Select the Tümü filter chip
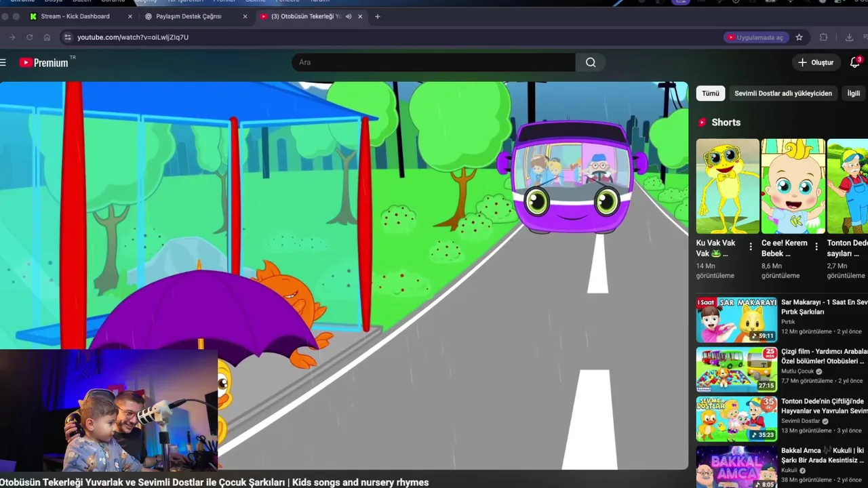This screenshot has height=488, width=868. [x=711, y=94]
